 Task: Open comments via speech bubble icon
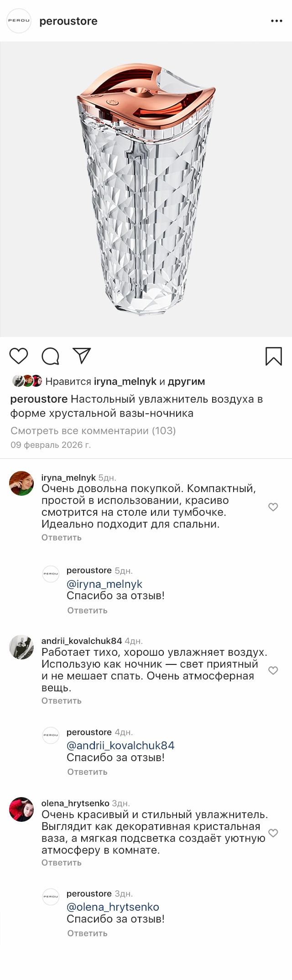(x=50, y=356)
